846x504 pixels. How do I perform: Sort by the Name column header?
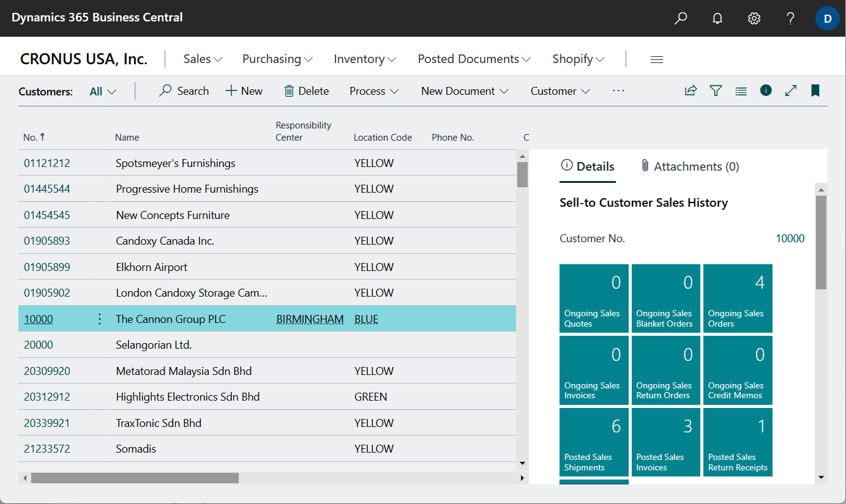[127, 138]
